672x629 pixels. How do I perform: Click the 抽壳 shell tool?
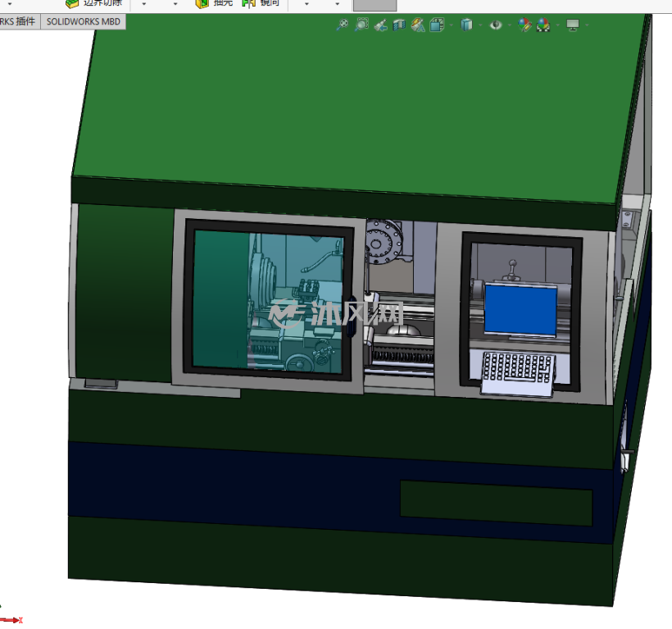214,3
